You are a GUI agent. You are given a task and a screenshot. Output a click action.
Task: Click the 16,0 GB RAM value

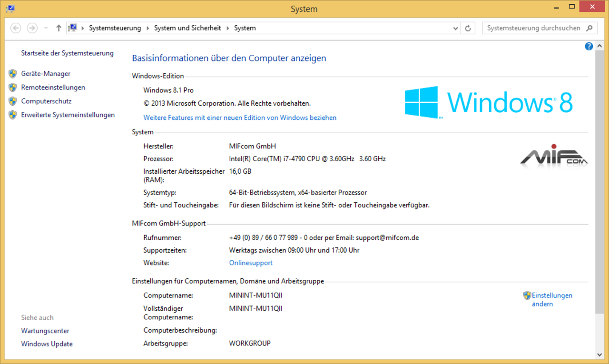[240, 171]
